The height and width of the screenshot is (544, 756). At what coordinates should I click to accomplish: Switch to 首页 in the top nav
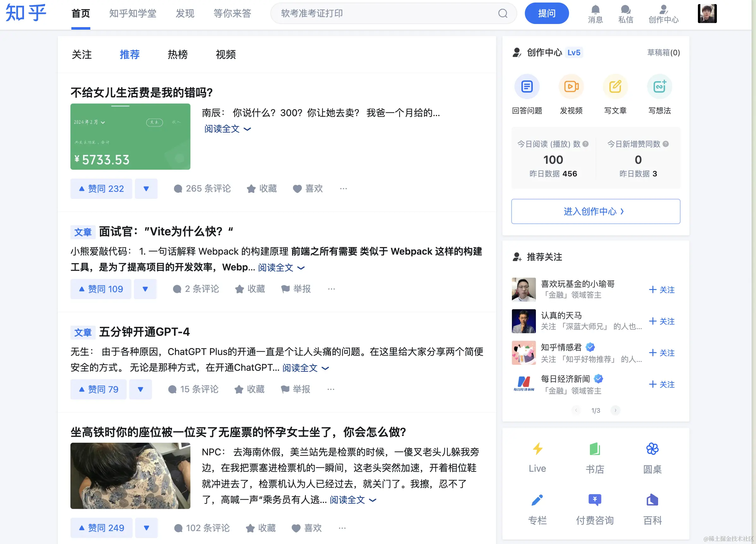(x=81, y=13)
